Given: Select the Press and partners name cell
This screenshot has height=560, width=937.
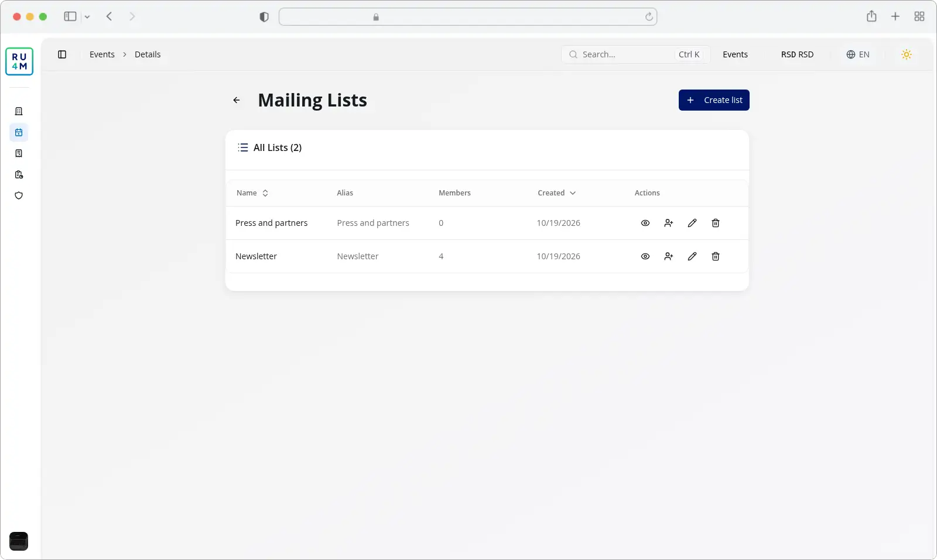Looking at the screenshot, I should (x=271, y=223).
